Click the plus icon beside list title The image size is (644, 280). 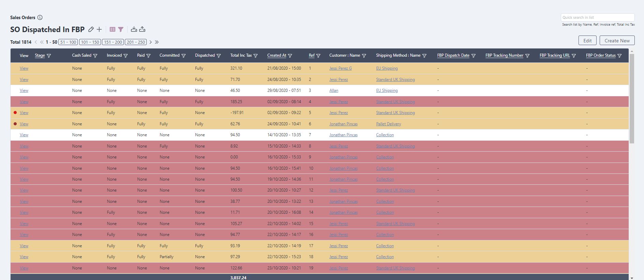pyautogui.click(x=99, y=29)
